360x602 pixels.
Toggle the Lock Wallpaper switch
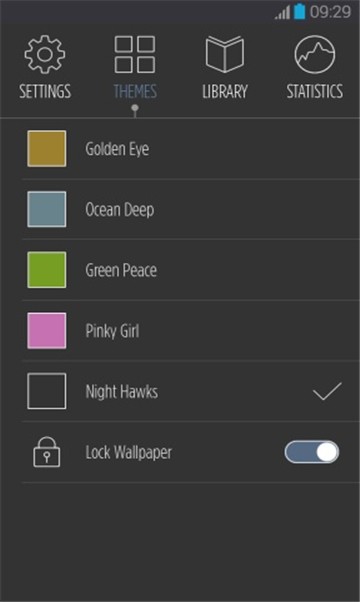pos(312,452)
